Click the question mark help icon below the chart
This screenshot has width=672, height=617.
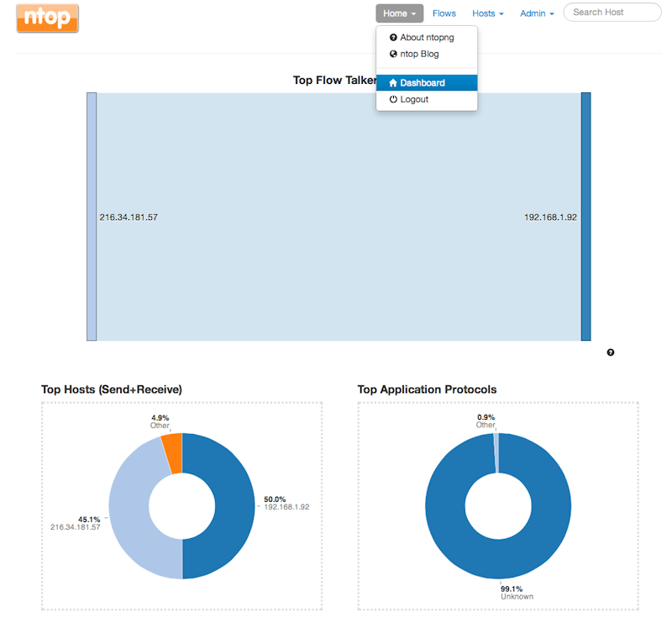coord(611,353)
